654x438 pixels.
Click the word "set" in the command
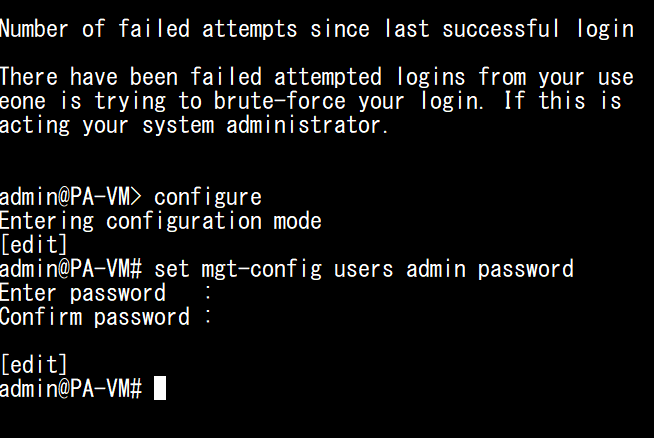pos(171,269)
